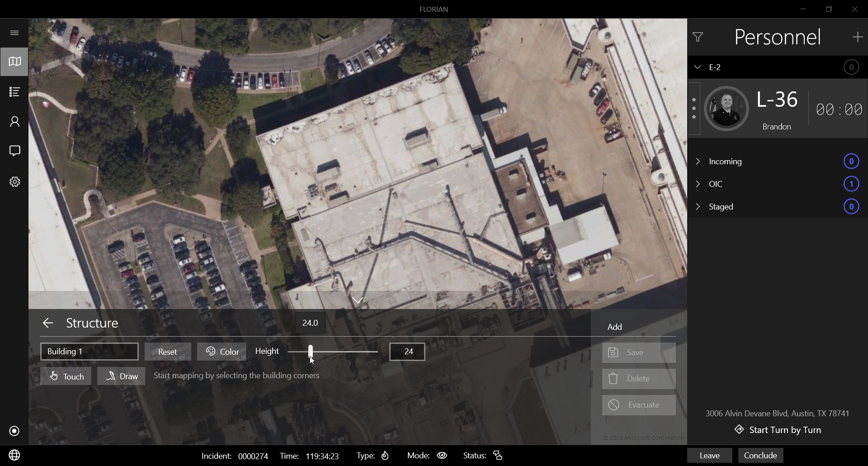The width and height of the screenshot is (868, 466).
Task: Select Draw mapping mode
Action: point(121,376)
